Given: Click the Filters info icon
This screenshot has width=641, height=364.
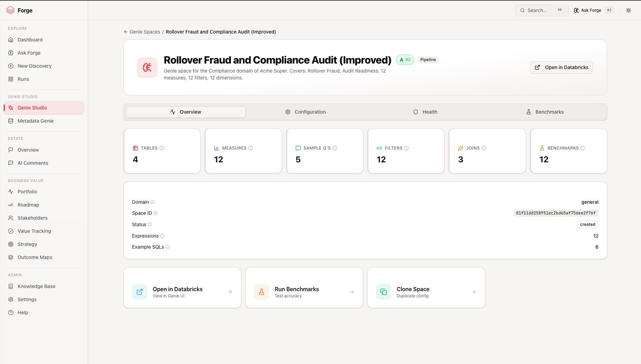Looking at the screenshot, I should [x=406, y=148].
